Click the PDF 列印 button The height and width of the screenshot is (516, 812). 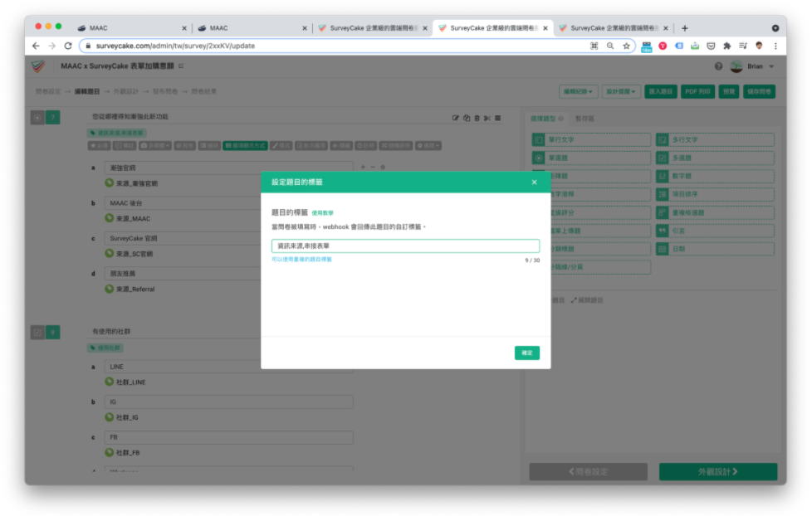pyautogui.click(x=697, y=91)
